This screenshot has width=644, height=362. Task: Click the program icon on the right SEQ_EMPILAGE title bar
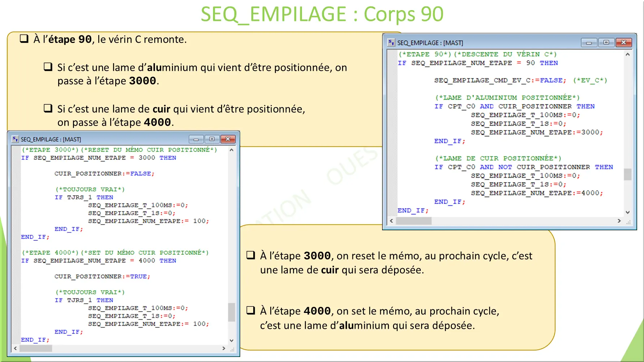(390, 43)
